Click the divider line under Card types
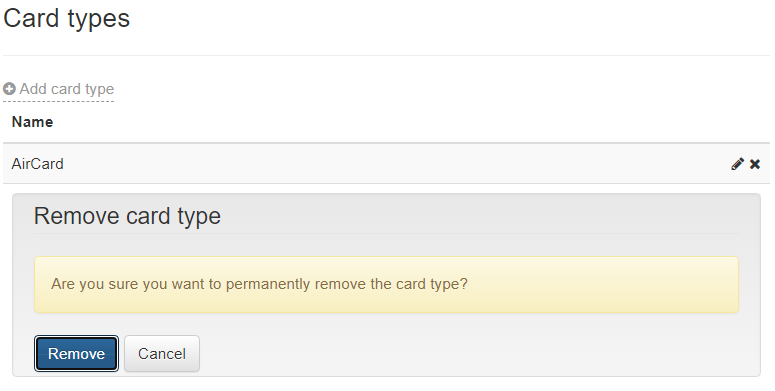Viewport: 775px width, 391px height. coord(387,55)
